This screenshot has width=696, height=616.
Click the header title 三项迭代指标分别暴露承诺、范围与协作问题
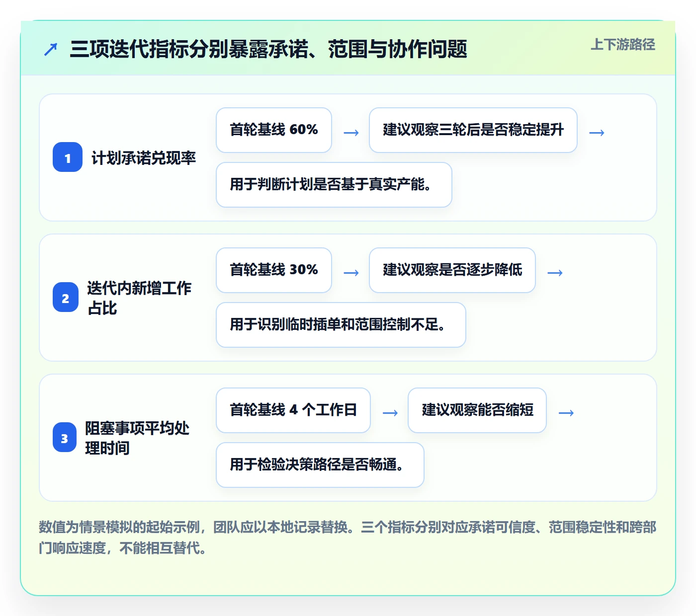pos(268,49)
